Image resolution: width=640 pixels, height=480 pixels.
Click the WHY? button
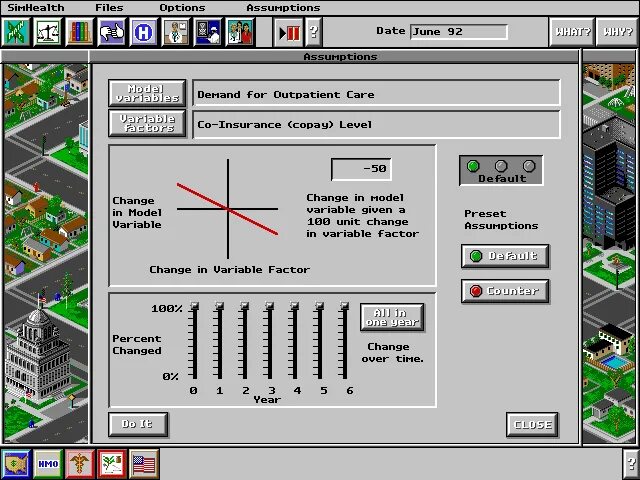coord(618,32)
